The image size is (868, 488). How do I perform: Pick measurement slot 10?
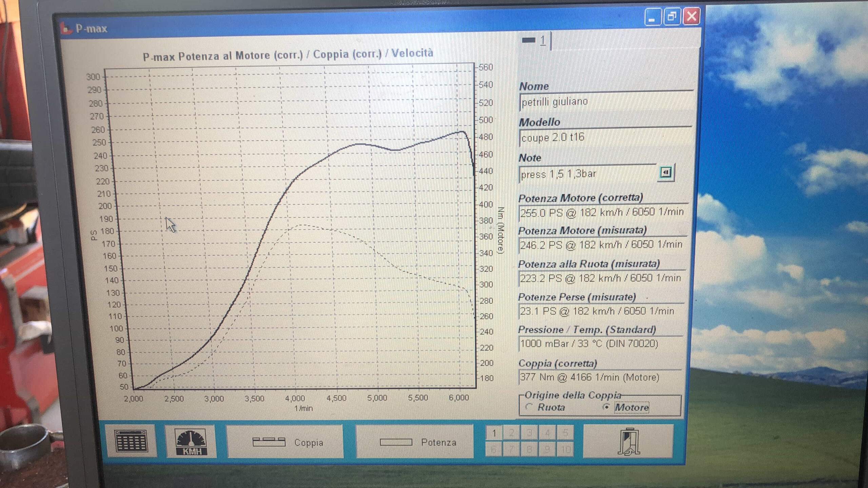[x=565, y=449]
